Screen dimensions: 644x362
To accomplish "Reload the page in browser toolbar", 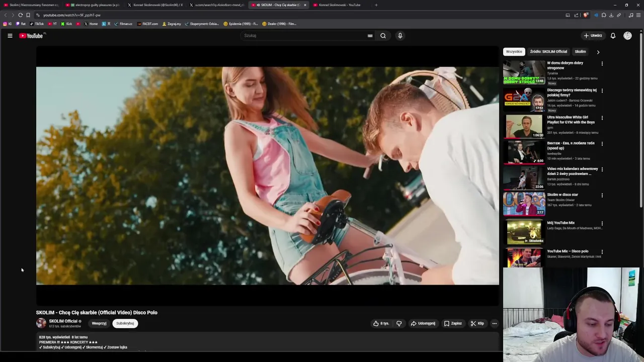I will 20,15.
